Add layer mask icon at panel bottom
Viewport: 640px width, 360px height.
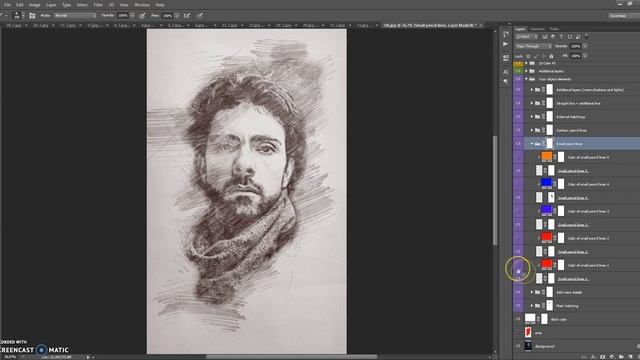602,357
